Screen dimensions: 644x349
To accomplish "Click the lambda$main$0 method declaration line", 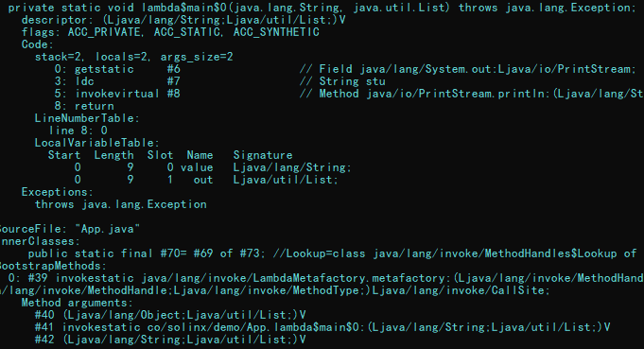I will [x=322, y=8].
